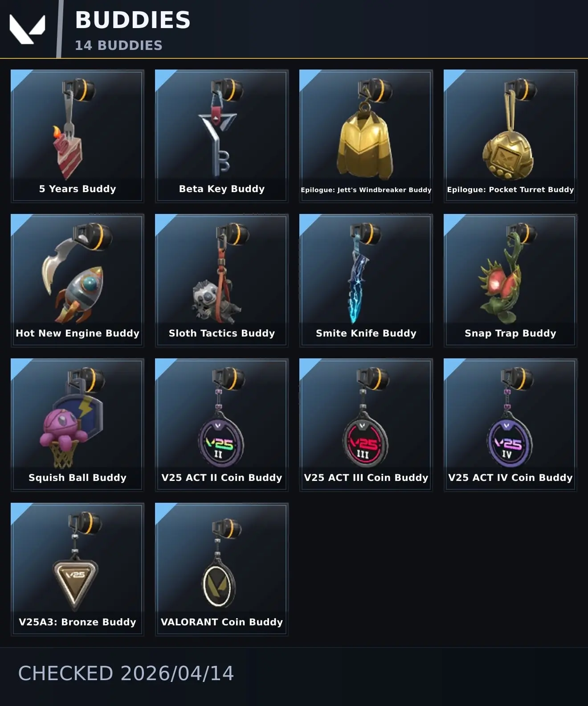Click the Valorant logo icon

pos(28,29)
